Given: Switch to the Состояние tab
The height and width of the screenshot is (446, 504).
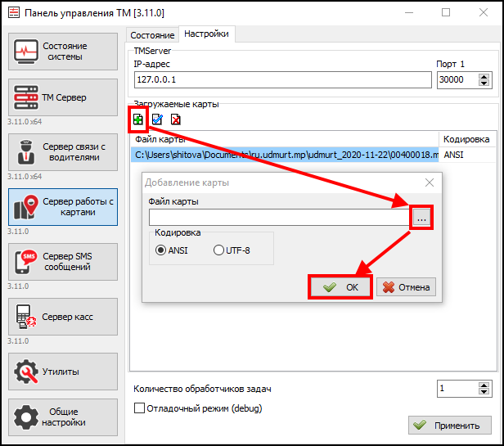Looking at the screenshot, I should click(152, 35).
